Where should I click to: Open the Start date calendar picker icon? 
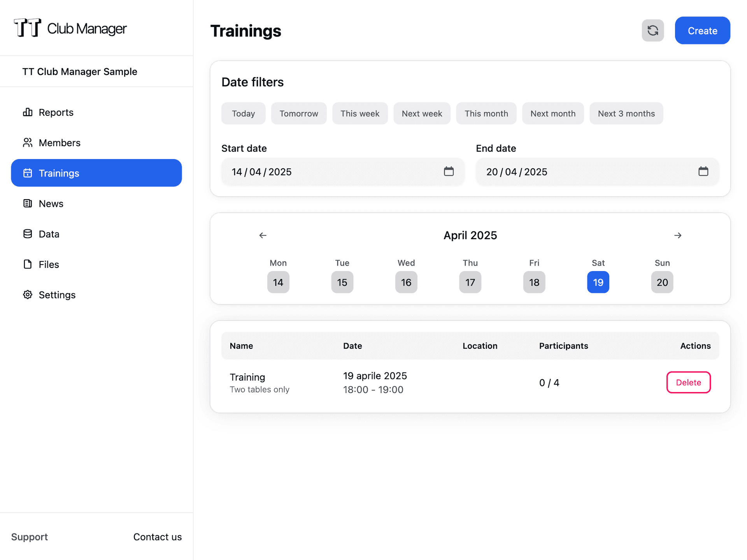click(x=449, y=171)
